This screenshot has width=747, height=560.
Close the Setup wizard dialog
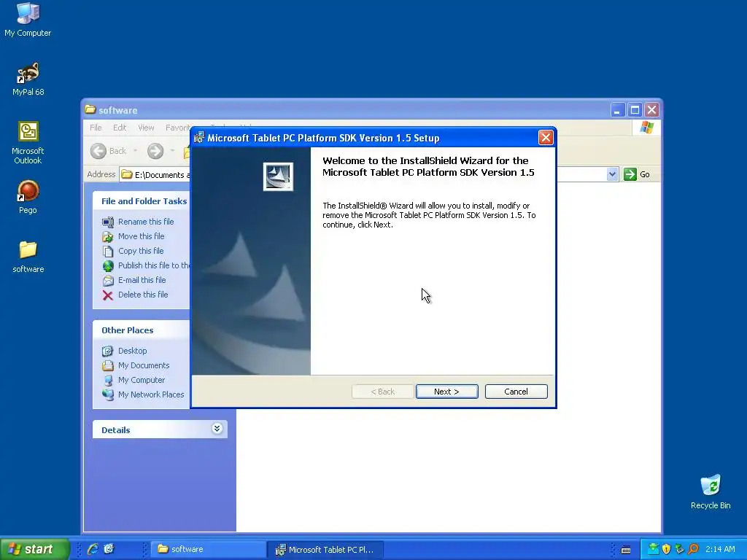546,138
